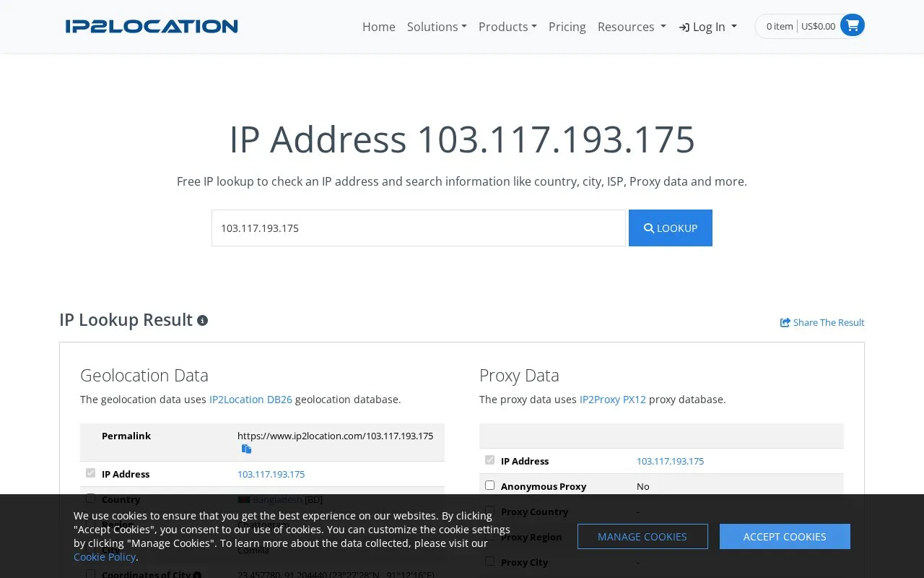Copy the permalink with the copy icon

246,449
